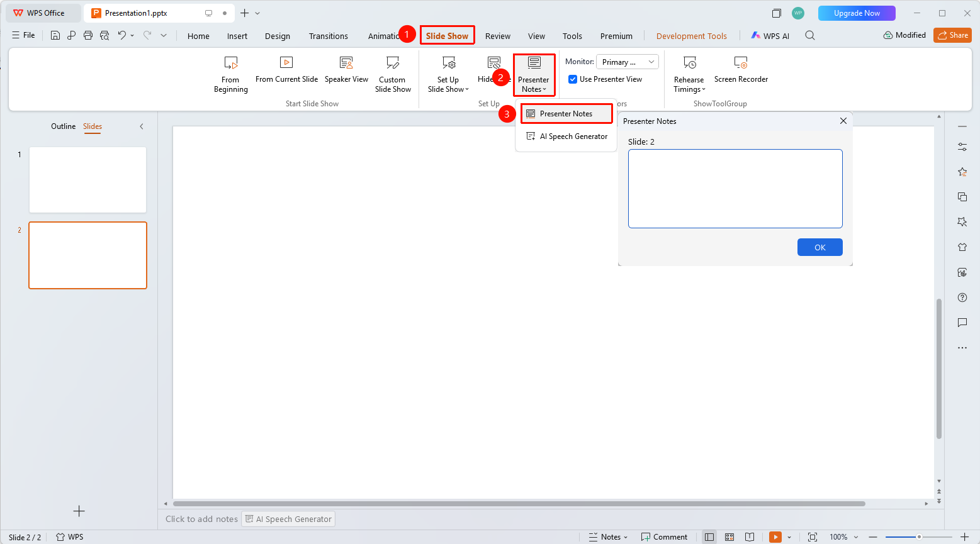Image resolution: width=980 pixels, height=544 pixels.
Task: Open Custom Slide Show
Action: click(393, 75)
